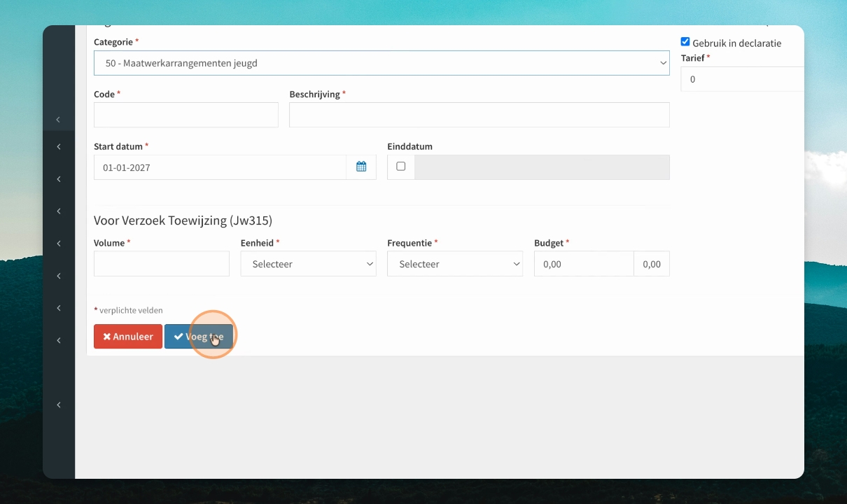Click the Annuleer button

(128, 337)
